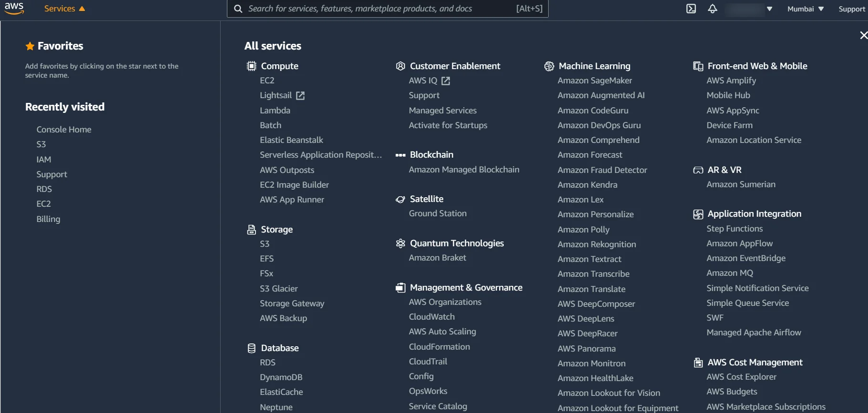868x413 pixels.
Task: Open Ground Station service
Action: click(438, 213)
